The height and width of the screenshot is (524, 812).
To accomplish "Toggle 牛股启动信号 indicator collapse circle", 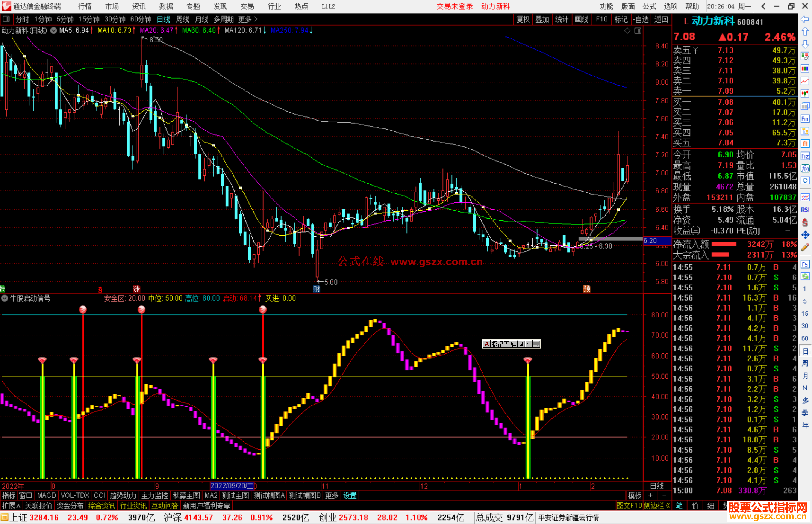I will 5,298.
